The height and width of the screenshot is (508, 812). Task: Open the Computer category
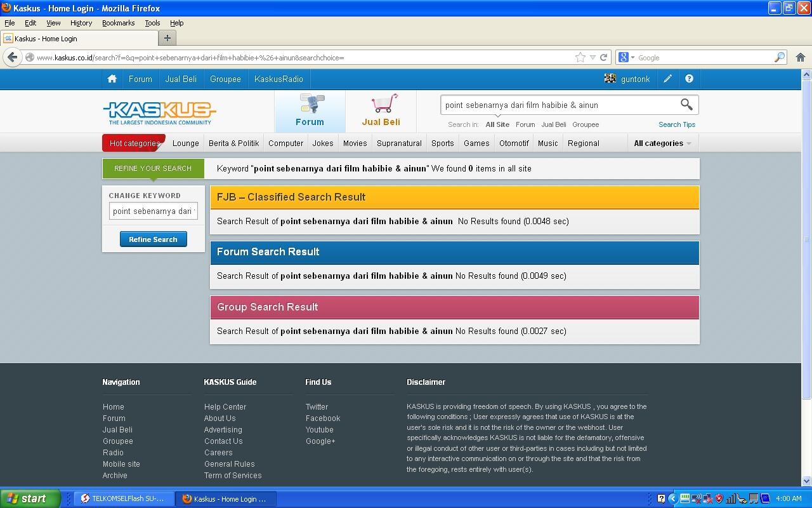[285, 143]
